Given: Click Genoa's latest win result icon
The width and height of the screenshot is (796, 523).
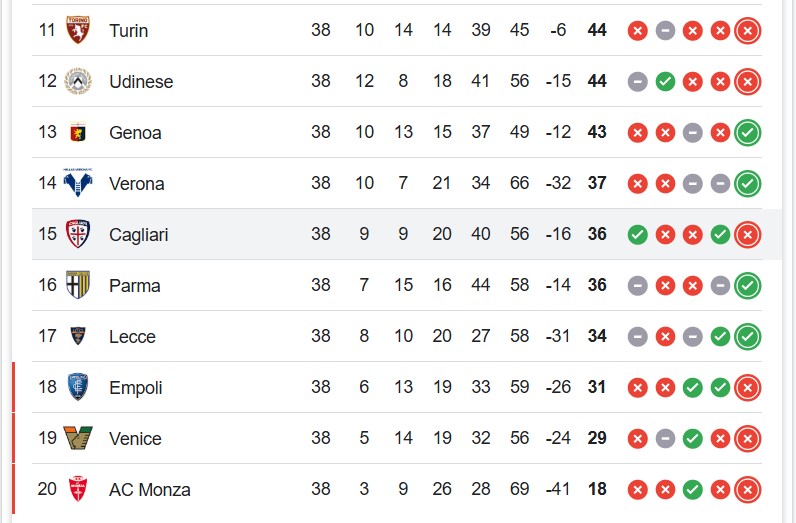Looking at the screenshot, I should pos(747,133).
